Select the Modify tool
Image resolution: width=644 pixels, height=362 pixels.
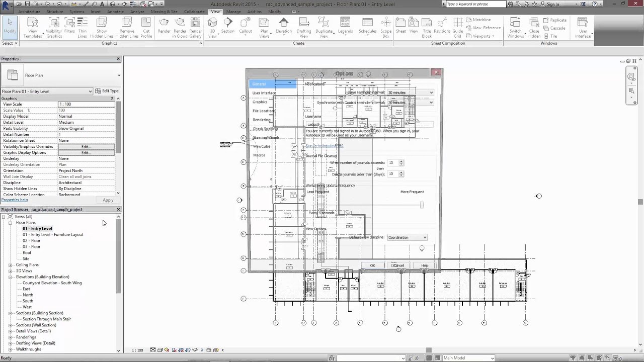point(10,27)
